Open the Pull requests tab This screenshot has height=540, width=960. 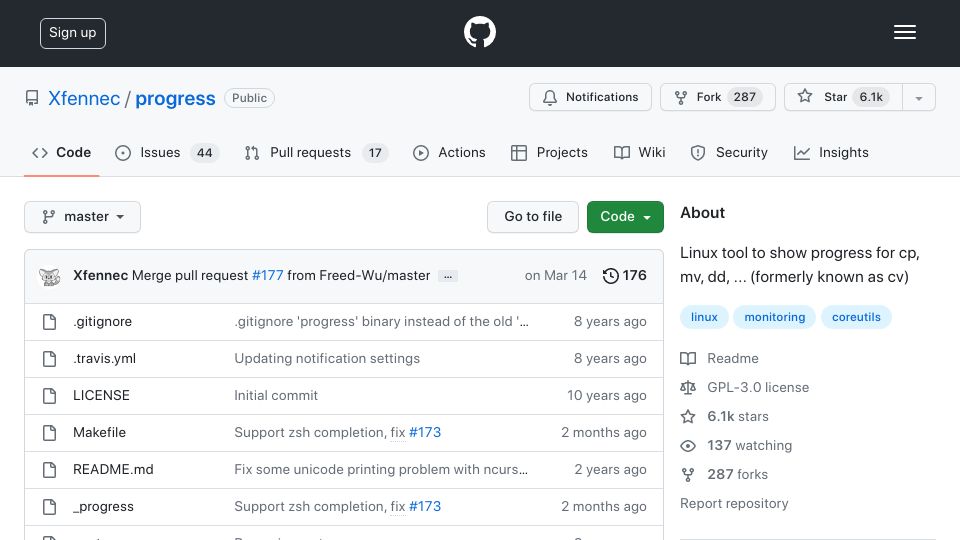[316, 152]
